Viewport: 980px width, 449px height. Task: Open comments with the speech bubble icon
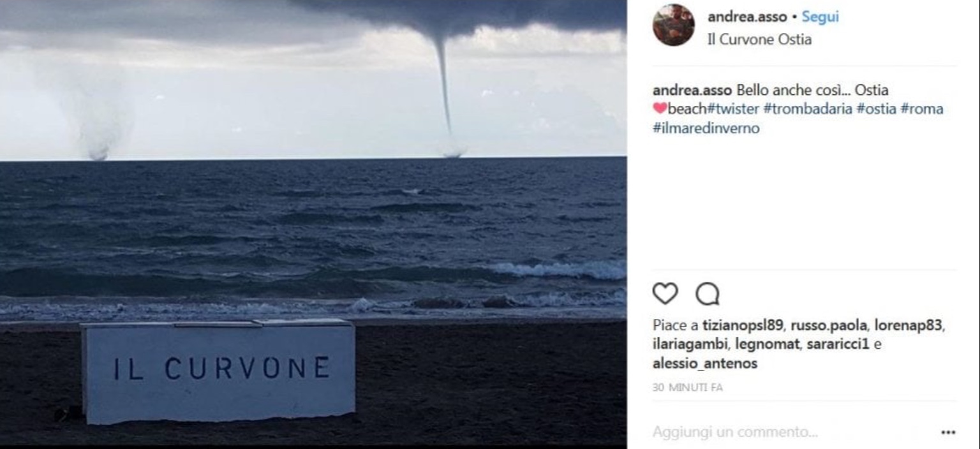pyautogui.click(x=707, y=294)
